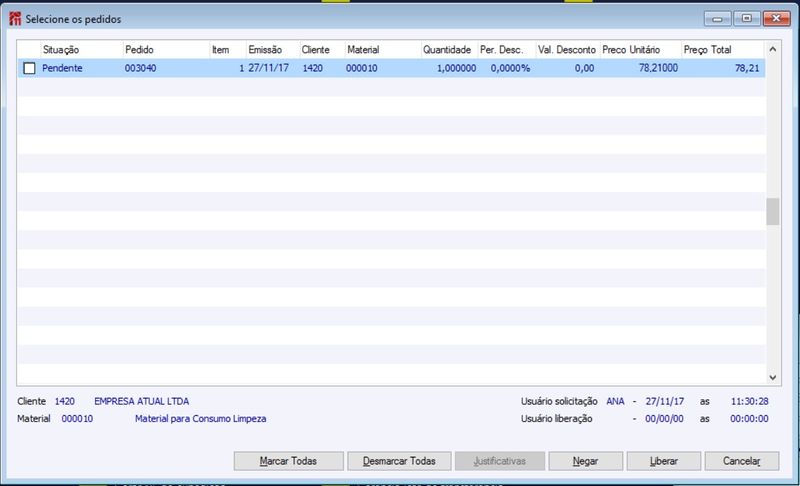Check the checkbox for order 003040

(x=30, y=68)
